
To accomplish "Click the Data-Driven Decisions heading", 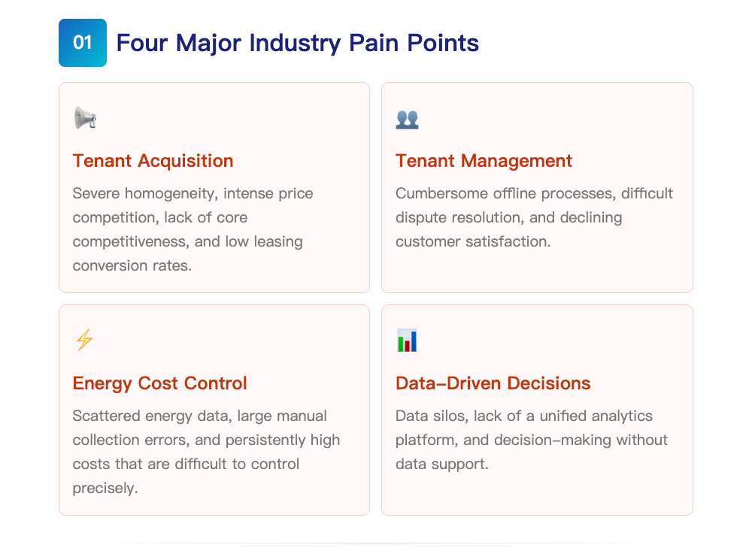I will tap(493, 383).
